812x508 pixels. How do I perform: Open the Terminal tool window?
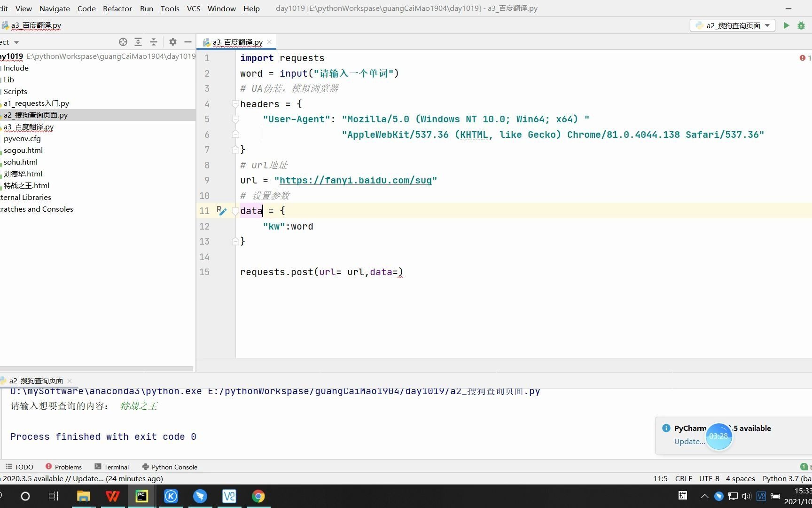[111, 467]
